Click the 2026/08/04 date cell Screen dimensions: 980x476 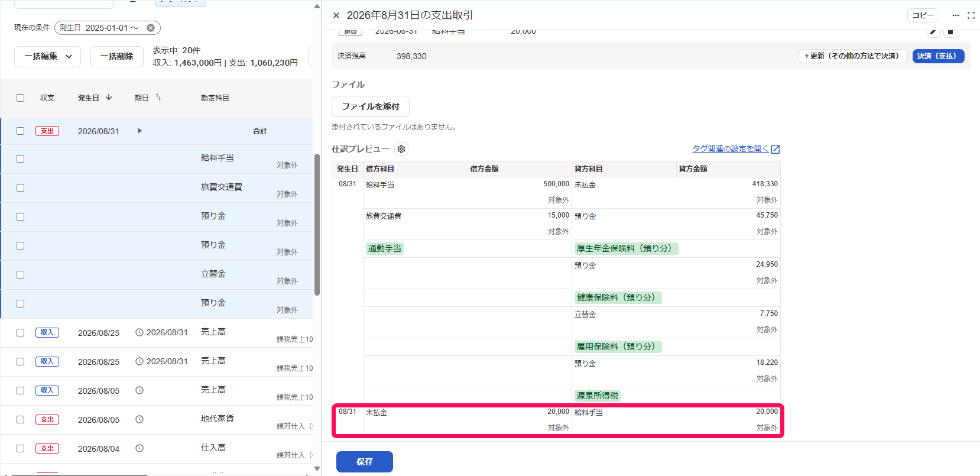(x=99, y=449)
